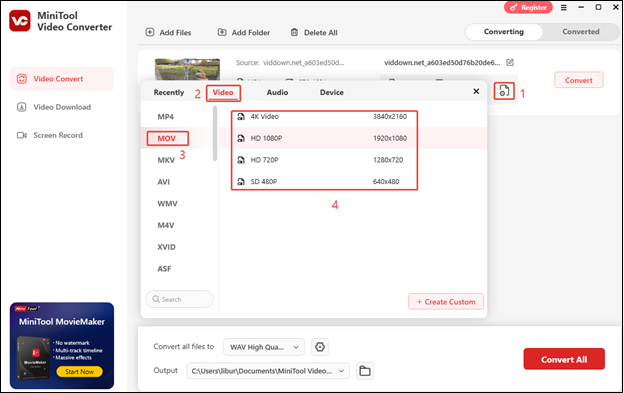Open the Output path dropdown
This screenshot has width=624, height=393.
268,371
